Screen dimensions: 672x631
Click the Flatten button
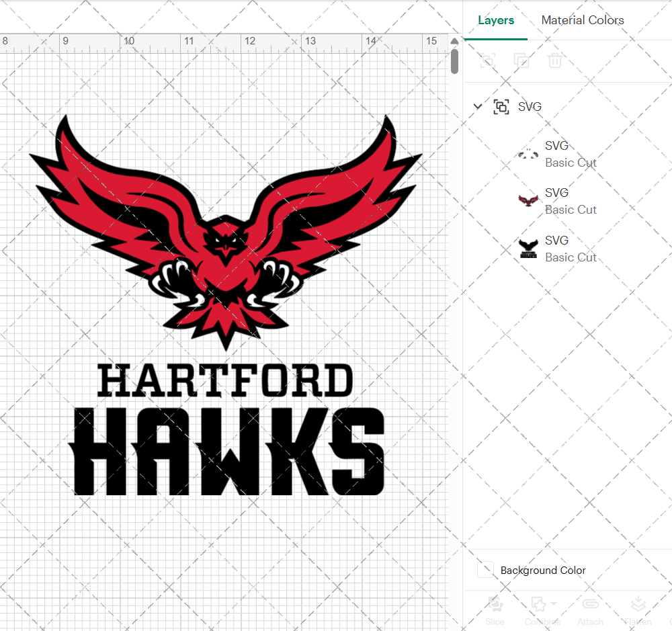638,610
